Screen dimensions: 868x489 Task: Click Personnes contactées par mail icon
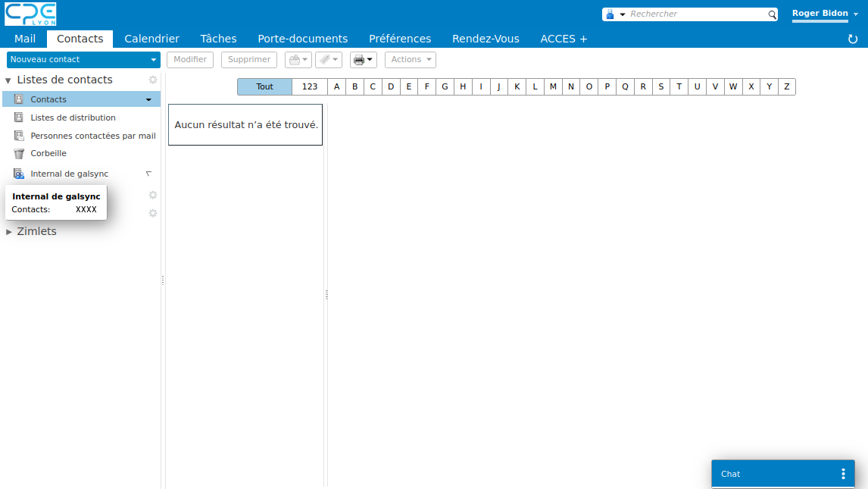(x=19, y=136)
